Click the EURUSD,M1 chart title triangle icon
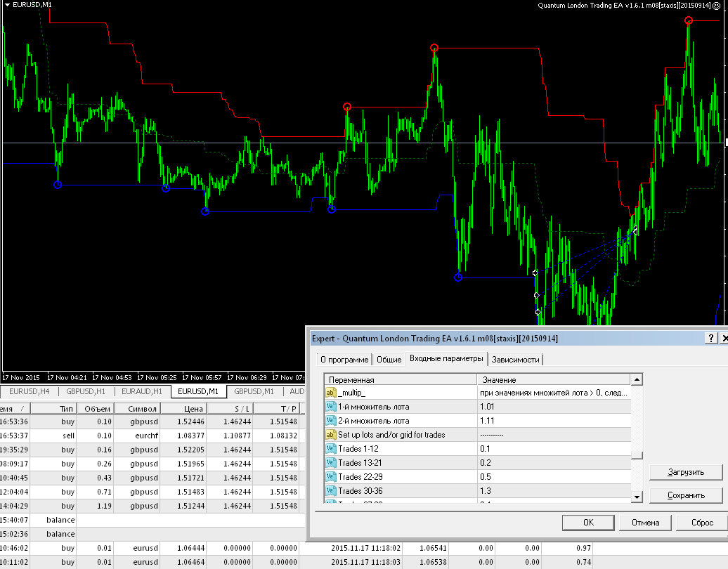 8,5
